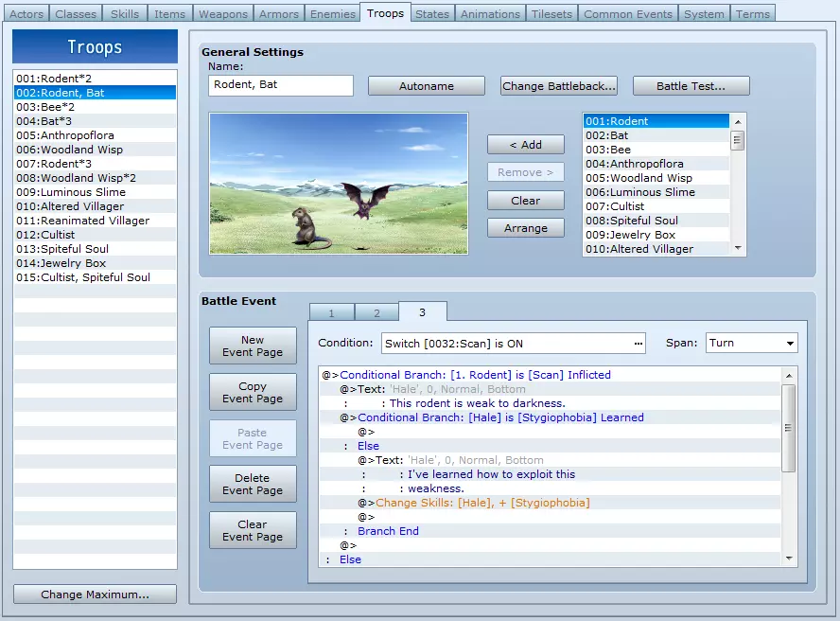The width and height of the screenshot is (840, 621).
Task: Select enemy 004:Anthropoflora in enemy list
Action: 656,164
